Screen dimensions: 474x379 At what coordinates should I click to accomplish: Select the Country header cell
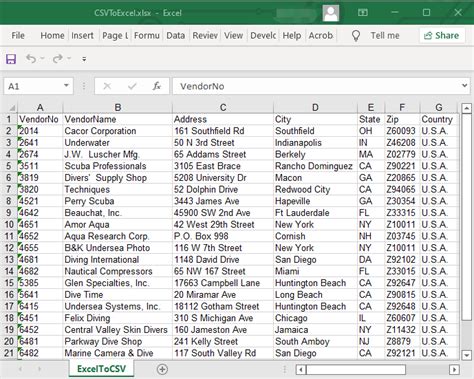pos(439,119)
